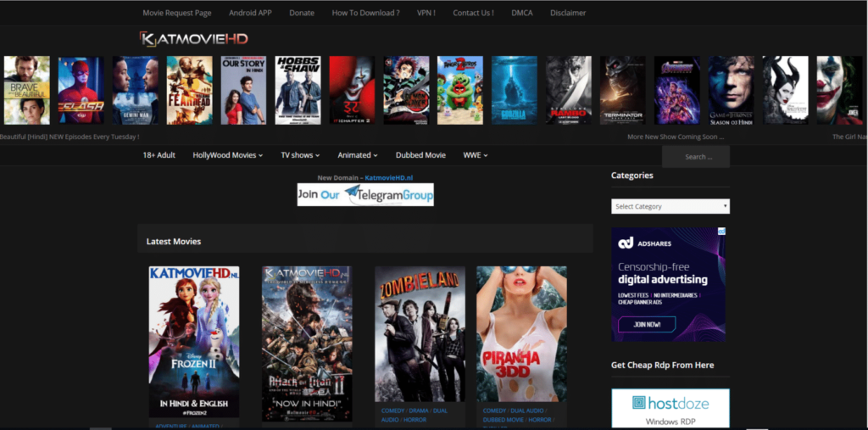The height and width of the screenshot is (430, 868).
Task: Click the ad info badge on Adshares banner
Action: pyautogui.click(x=722, y=231)
